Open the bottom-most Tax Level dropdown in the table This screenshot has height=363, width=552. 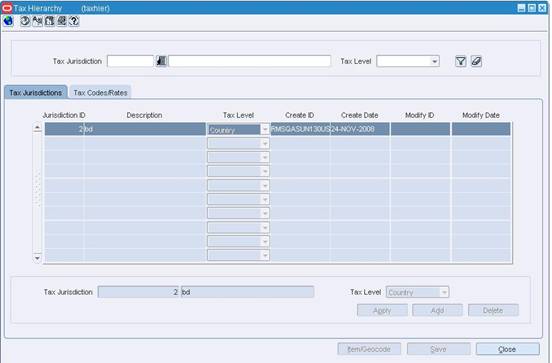coord(265,255)
